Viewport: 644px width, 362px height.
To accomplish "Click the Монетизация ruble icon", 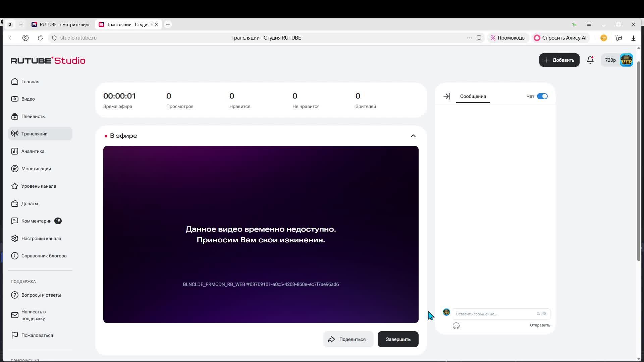I will click(14, 169).
